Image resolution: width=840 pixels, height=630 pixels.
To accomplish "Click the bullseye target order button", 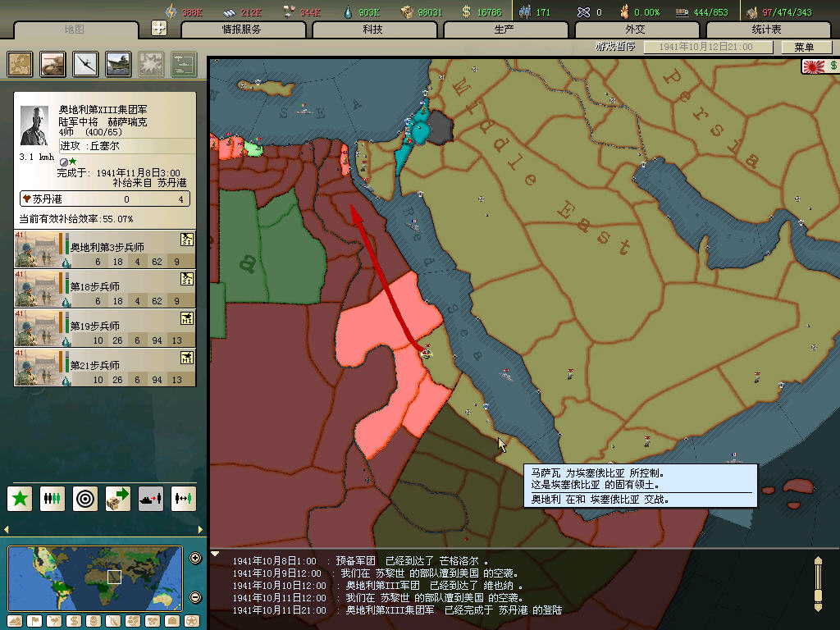I will [85, 498].
